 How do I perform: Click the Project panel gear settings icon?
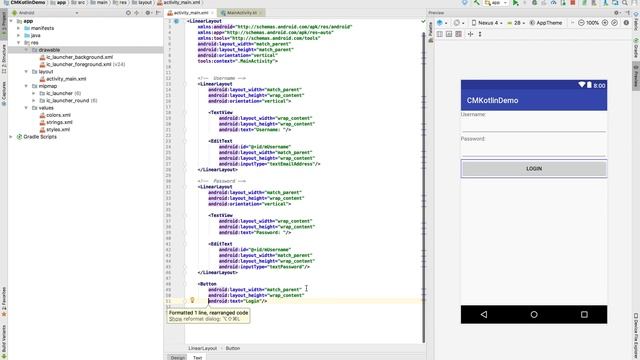tap(148, 13)
